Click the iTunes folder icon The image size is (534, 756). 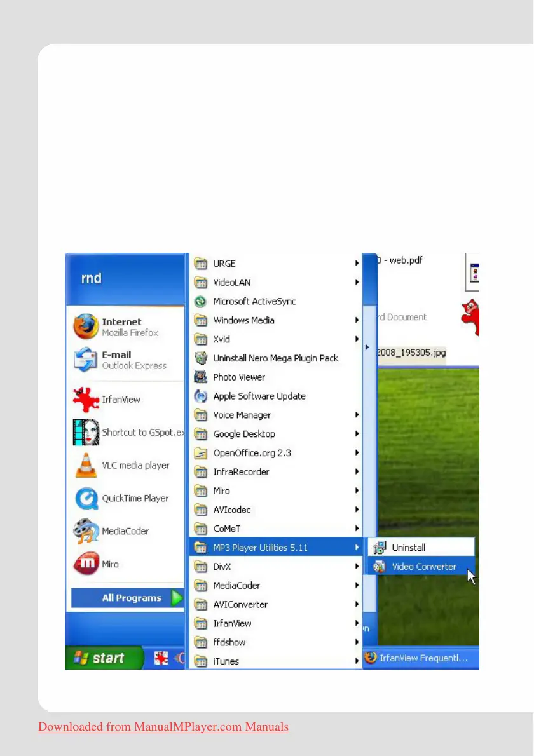[x=200, y=661]
